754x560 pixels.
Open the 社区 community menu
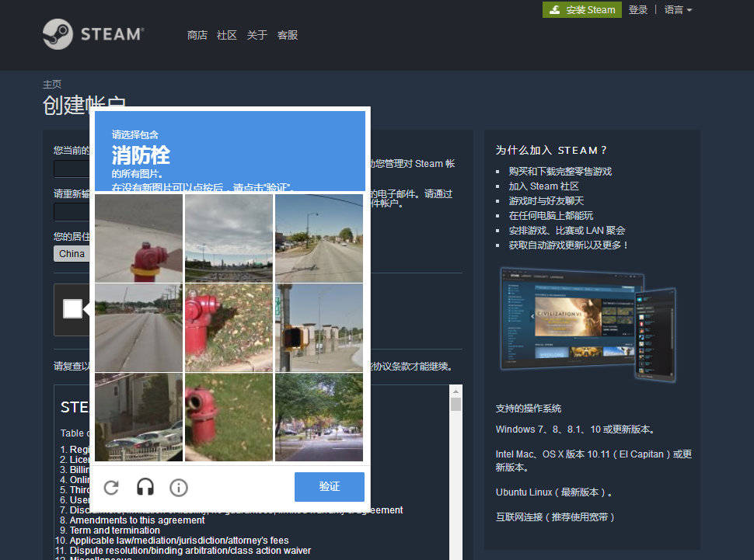click(x=226, y=35)
